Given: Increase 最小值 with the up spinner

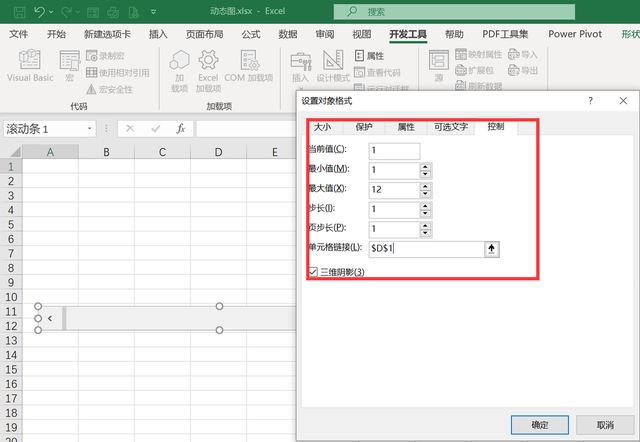Looking at the screenshot, I should (425, 167).
